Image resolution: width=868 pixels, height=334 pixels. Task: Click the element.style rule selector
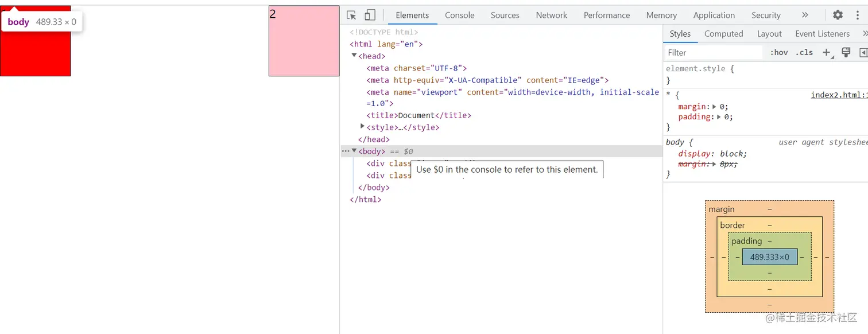pyautogui.click(x=696, y=69)
